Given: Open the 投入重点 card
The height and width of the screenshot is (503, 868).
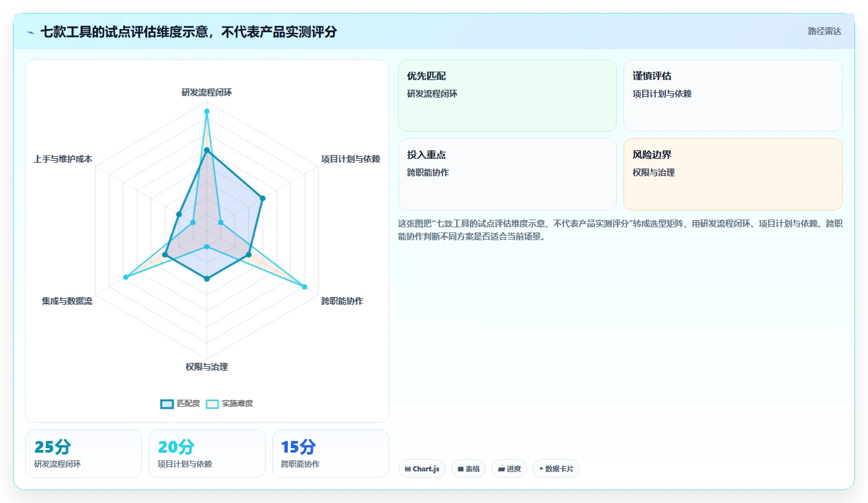Looking at the screenshot, I should click(507, 174).
